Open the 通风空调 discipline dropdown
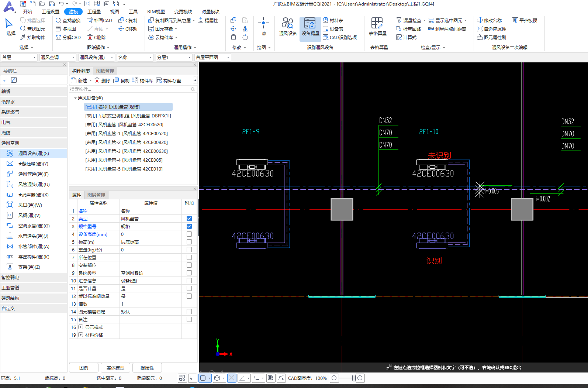 tap(57, 57)
